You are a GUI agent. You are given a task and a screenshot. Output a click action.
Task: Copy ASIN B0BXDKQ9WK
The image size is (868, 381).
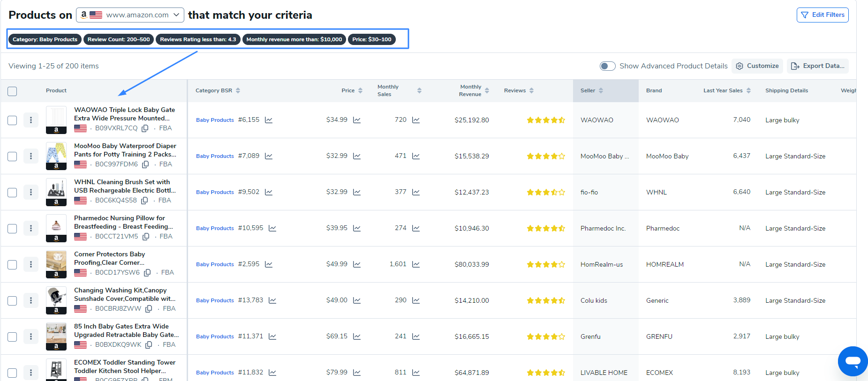coord(149,345)
